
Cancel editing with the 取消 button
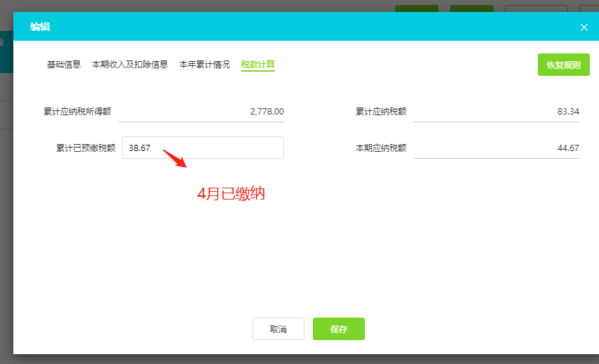tap(278, 329)
